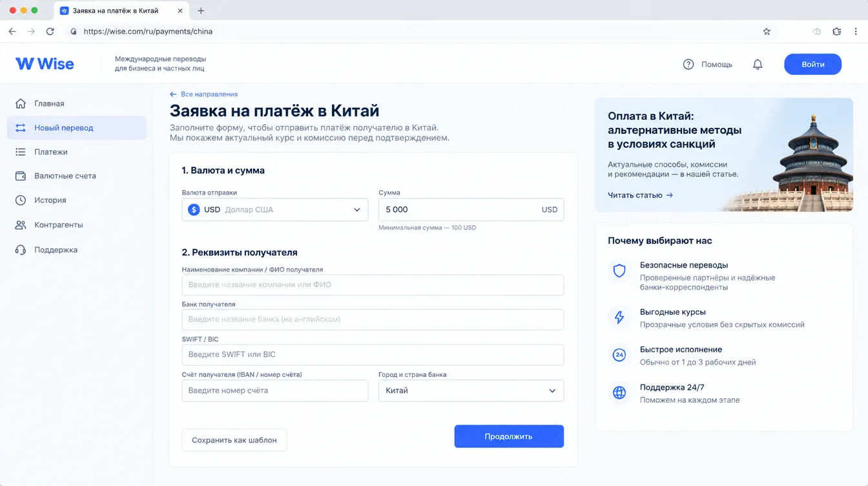Open Контрагенты in the sidebar
Screen dimensions: 868x486
coord(77,225)
